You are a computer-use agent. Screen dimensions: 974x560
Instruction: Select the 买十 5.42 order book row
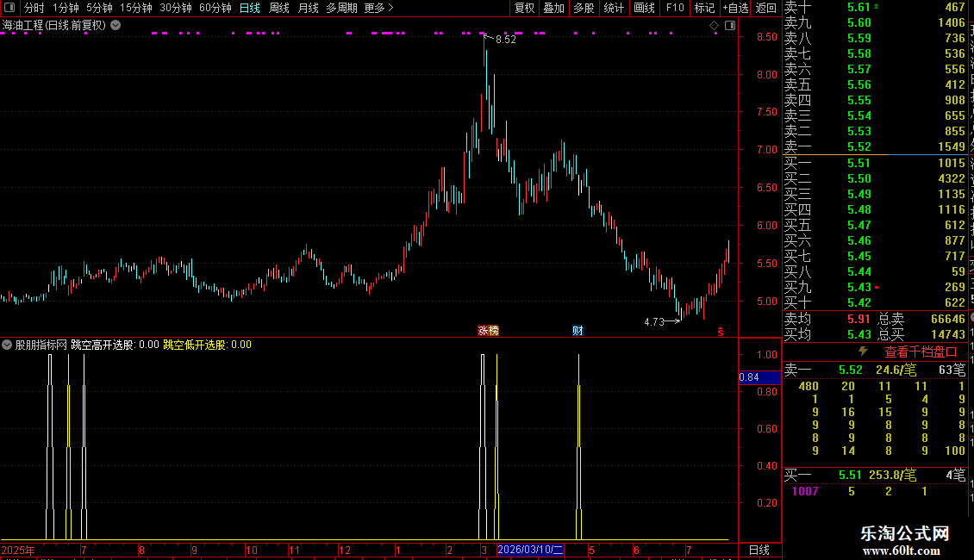pos(875,302)
